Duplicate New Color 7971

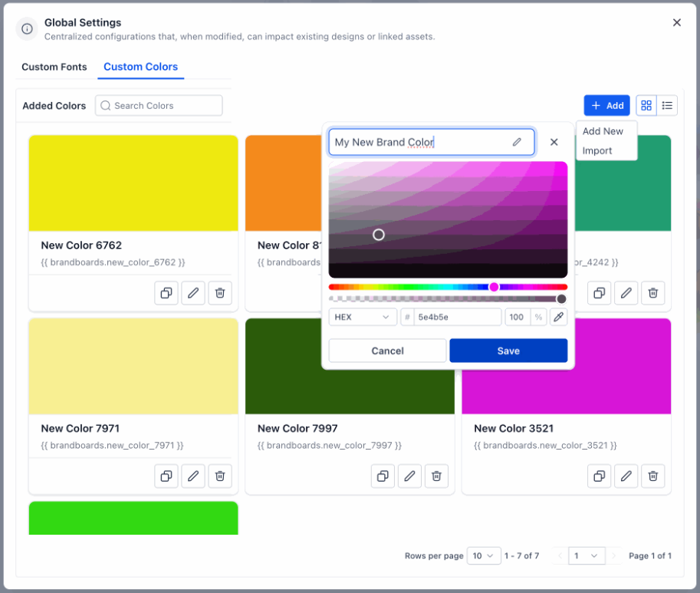tap(166, 476)
